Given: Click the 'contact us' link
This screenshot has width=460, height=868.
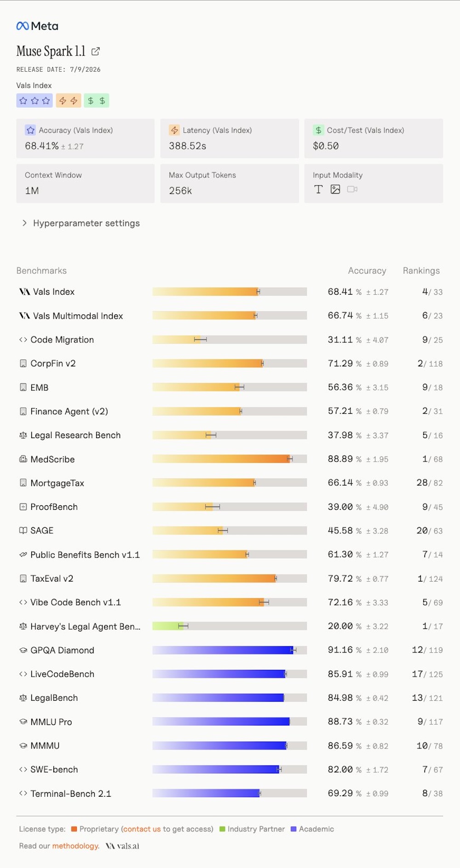Looking at the screenshot, I should [x=142, y=829].
